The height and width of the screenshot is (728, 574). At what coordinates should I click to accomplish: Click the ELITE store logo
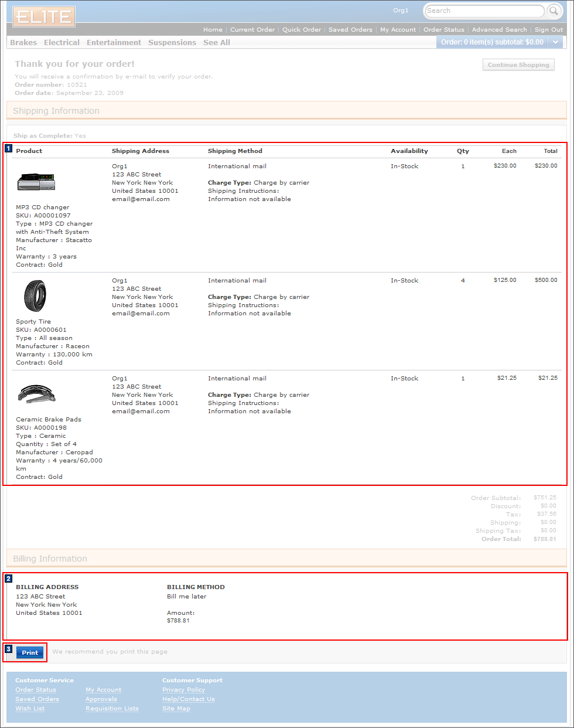pyautogui.click(x=43, y=16)
